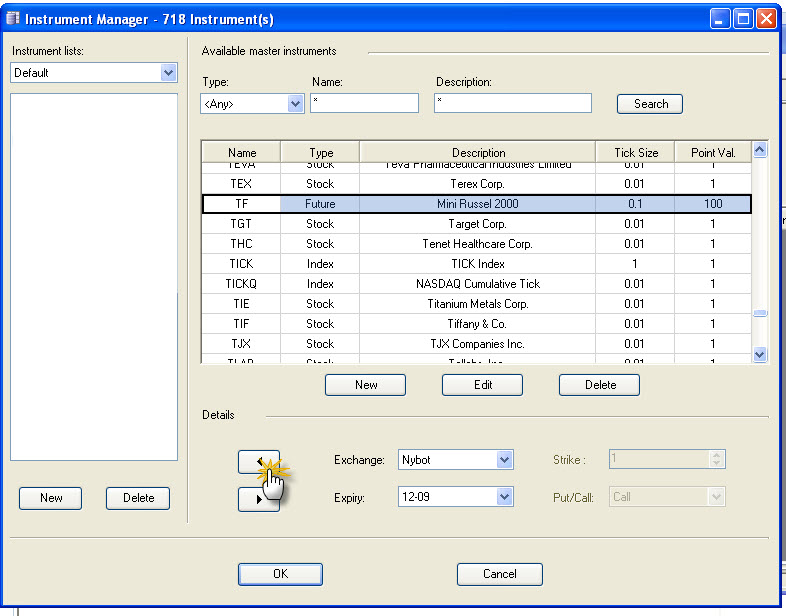Viewport: 786px width, 616px height.
Task: Click Delete below the instruments table
Action: (599, 385)
